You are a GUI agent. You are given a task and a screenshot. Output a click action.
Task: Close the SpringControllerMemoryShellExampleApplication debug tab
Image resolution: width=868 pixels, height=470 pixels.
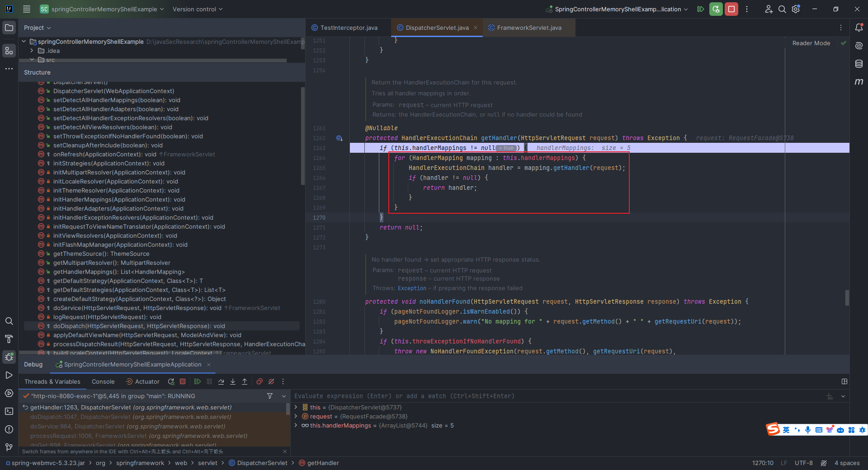209,364
